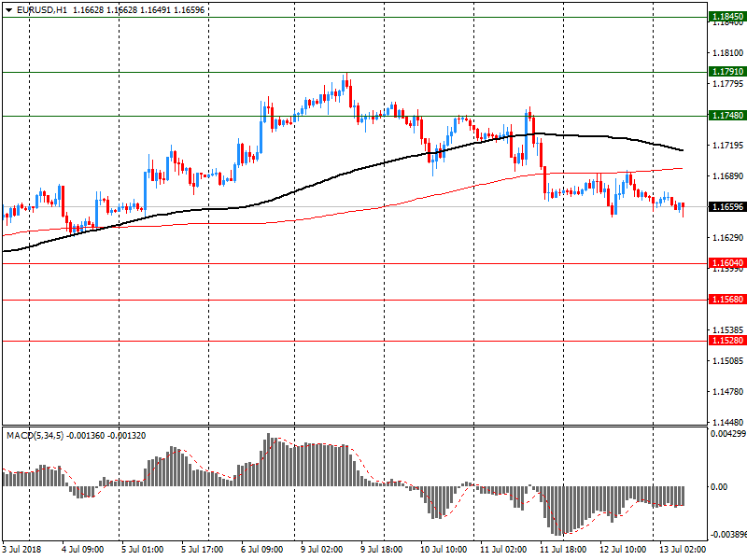This screenshot has height=560, width=747.
Task: Click the MACD 0.00 scale label
Action: coord(721,486)
